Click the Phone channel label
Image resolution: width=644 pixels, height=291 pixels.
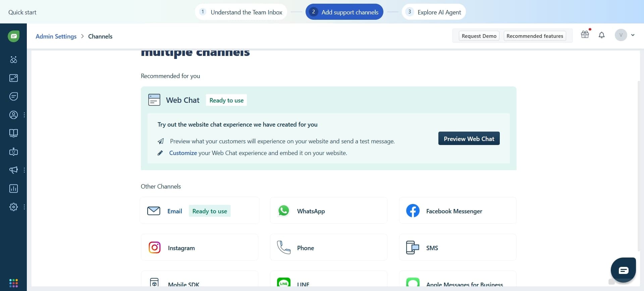click(306, 248)
